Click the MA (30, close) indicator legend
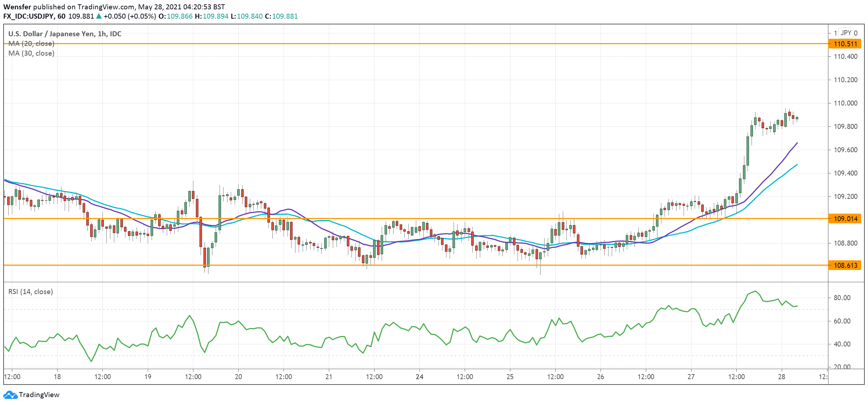Viewport: 868px width, 405px height. pyautogui.click(x=31, y=53)
